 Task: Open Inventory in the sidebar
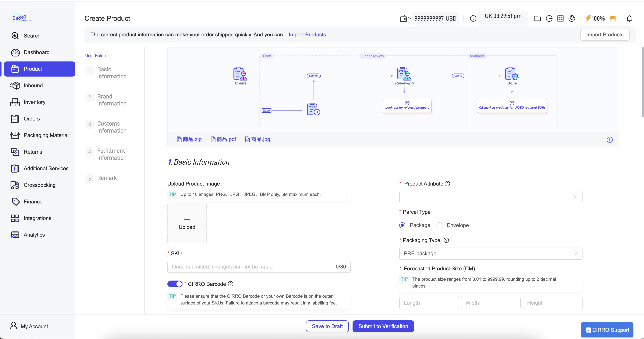pos(34,102)
